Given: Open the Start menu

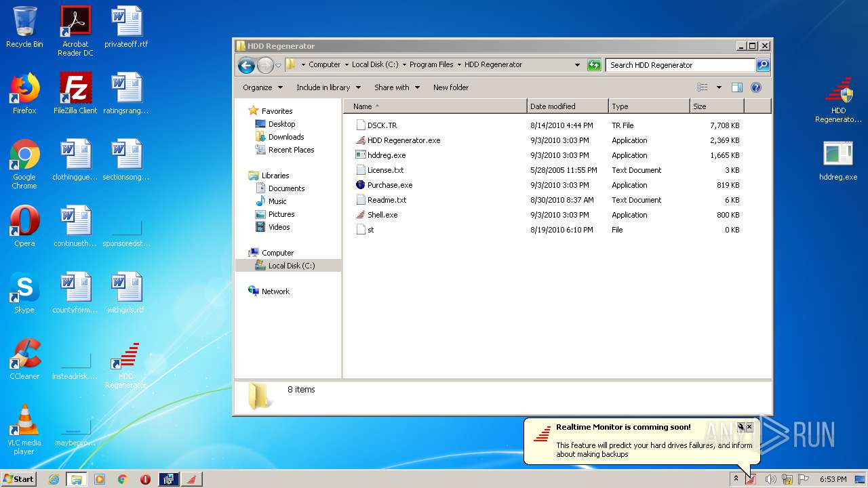Looking at the screenshot, I should [x=19, y=479].
